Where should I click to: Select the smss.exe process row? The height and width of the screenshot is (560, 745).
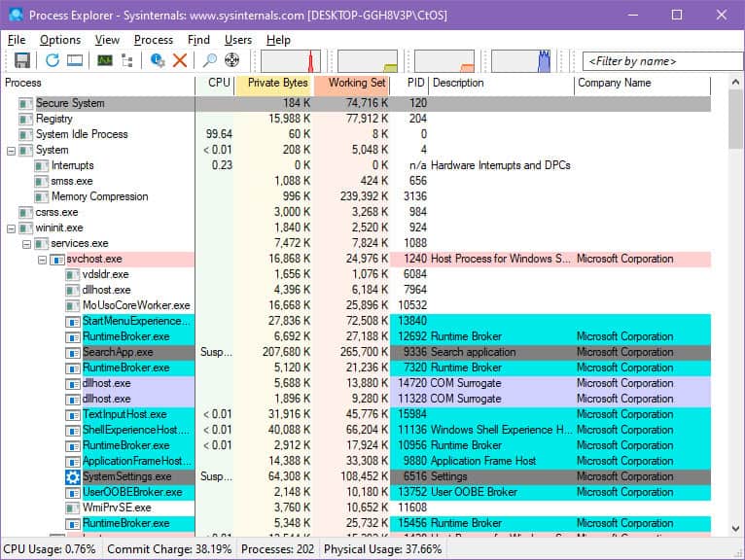(x=357, y=181)
